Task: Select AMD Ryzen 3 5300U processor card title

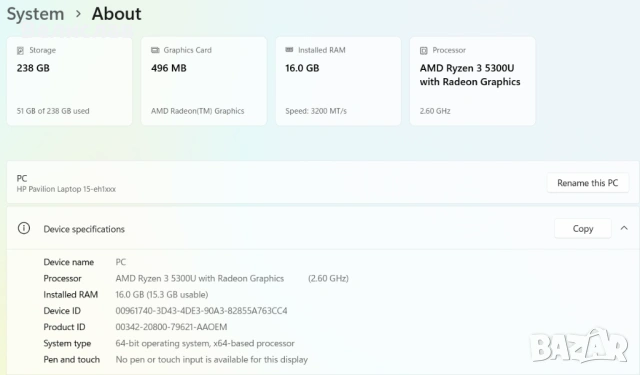Action: tap(470, 75)
